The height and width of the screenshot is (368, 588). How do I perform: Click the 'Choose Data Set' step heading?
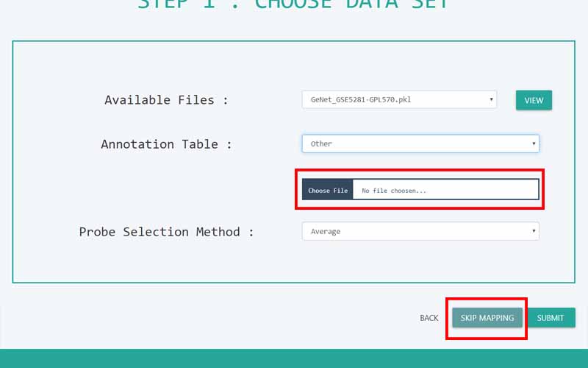click(293, 4)
